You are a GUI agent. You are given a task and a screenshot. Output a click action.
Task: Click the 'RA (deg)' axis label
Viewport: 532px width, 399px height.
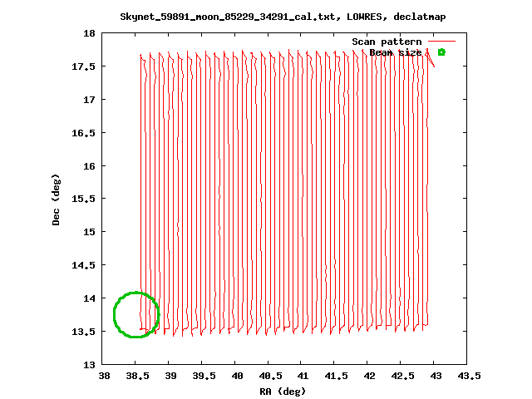pyautogui.click(x=283, y=392)
